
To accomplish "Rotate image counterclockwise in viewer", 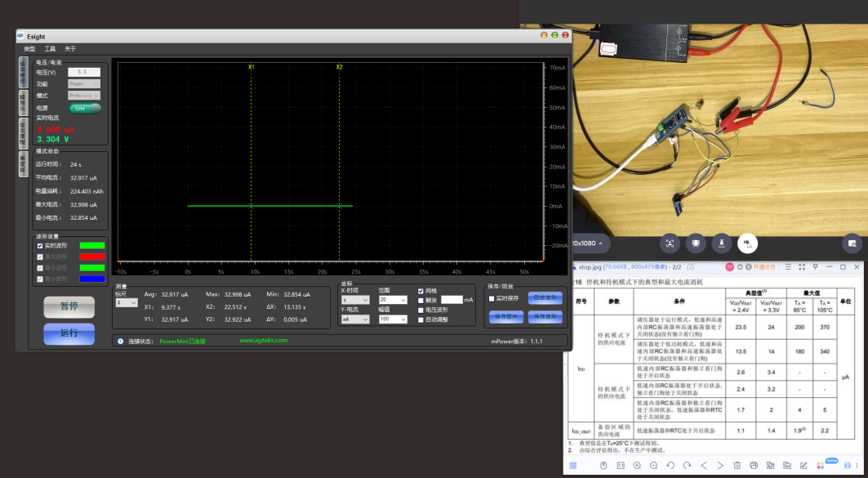I will [x=670, y=465].
